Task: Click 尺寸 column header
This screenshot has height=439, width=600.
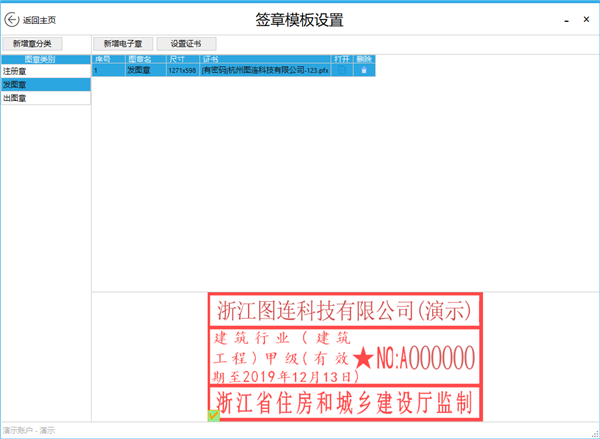Action: (x=183, y=59)
